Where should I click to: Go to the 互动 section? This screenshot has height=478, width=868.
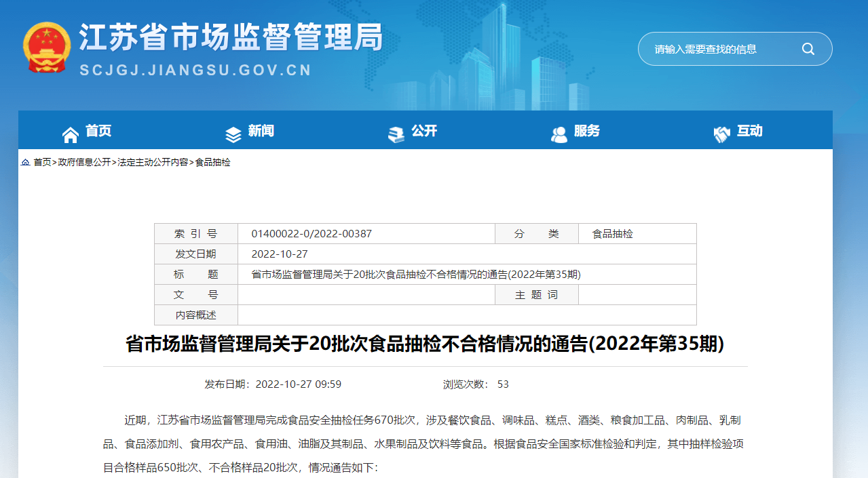click(x=750, y=131)
